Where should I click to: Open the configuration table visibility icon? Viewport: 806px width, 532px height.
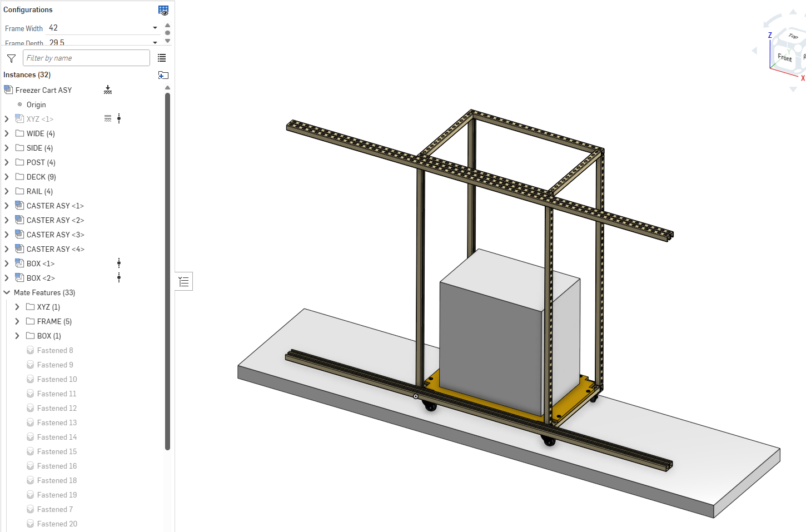tap(163, 10)
